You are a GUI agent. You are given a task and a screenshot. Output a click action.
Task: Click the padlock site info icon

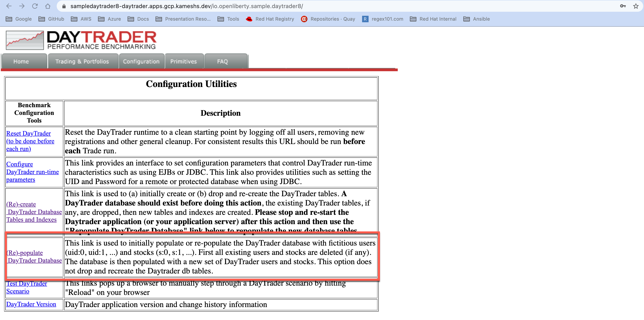pos(64,6)
